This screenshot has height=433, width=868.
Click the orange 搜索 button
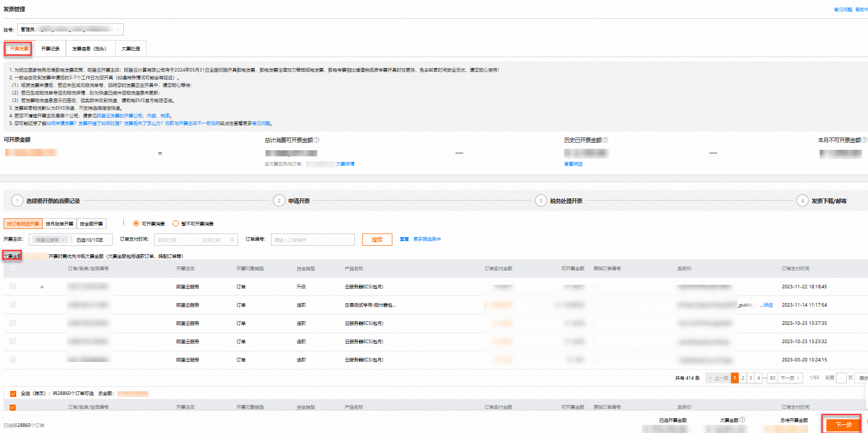tap(377, 240)
